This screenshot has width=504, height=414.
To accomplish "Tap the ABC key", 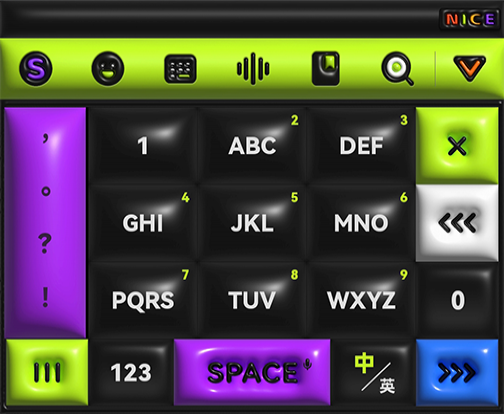I will point(252,146).
